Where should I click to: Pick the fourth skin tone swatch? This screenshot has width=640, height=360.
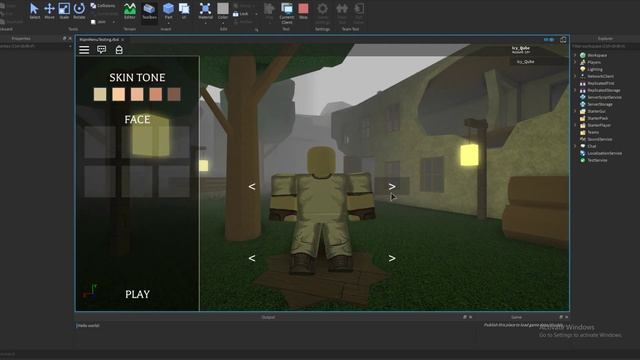156,94
